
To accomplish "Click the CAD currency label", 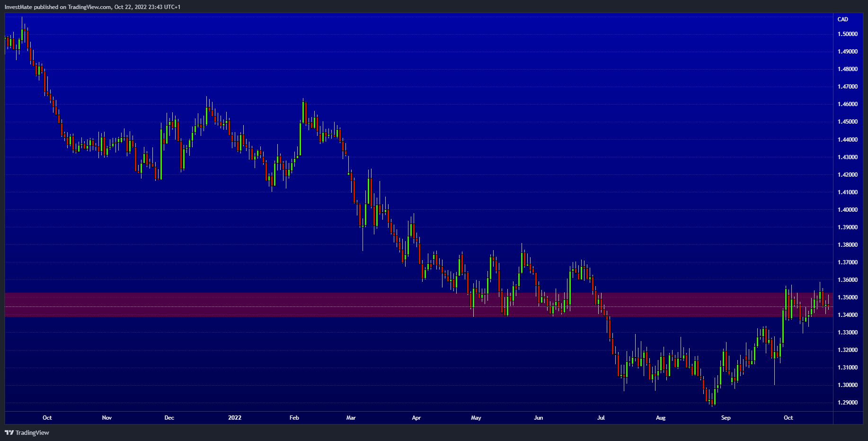I will (843, 19).
